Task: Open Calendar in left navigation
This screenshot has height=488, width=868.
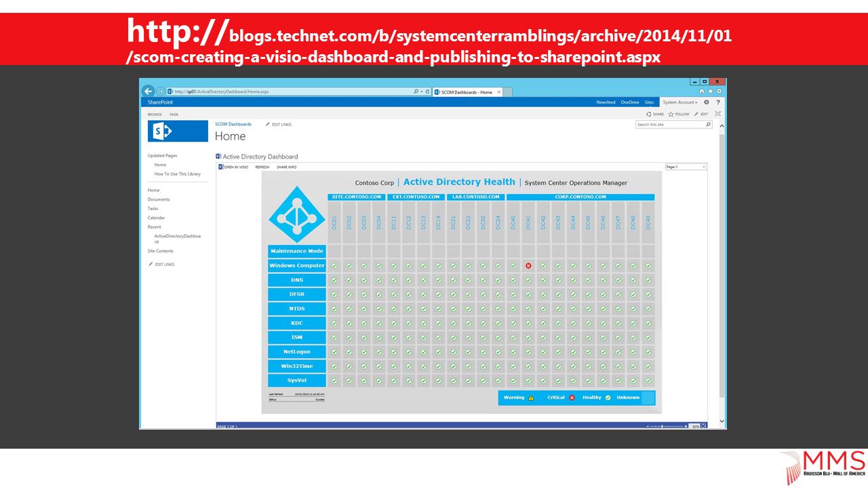Action: coord(156,218)
